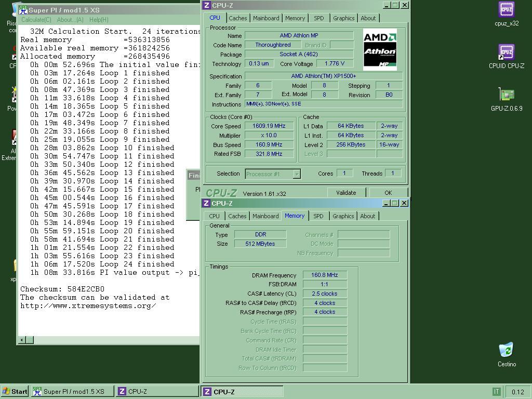Click the Validate button in CPU-Z
The width and height of the screenshot is (532, 399).
pos(346,193)
